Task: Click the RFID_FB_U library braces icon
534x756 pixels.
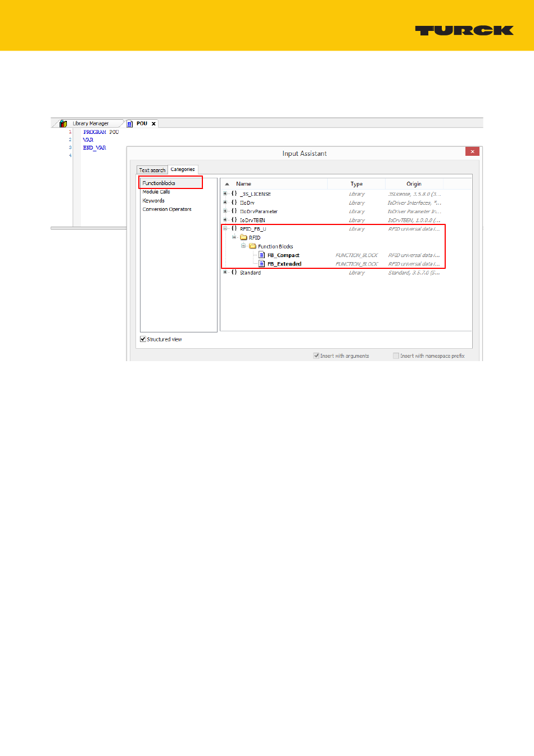Action: click(234, 229)
